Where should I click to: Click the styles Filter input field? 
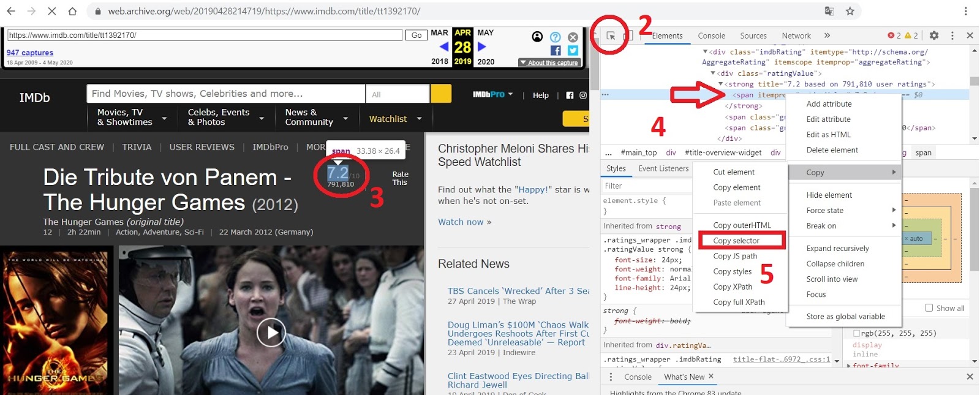pos(647,186)
